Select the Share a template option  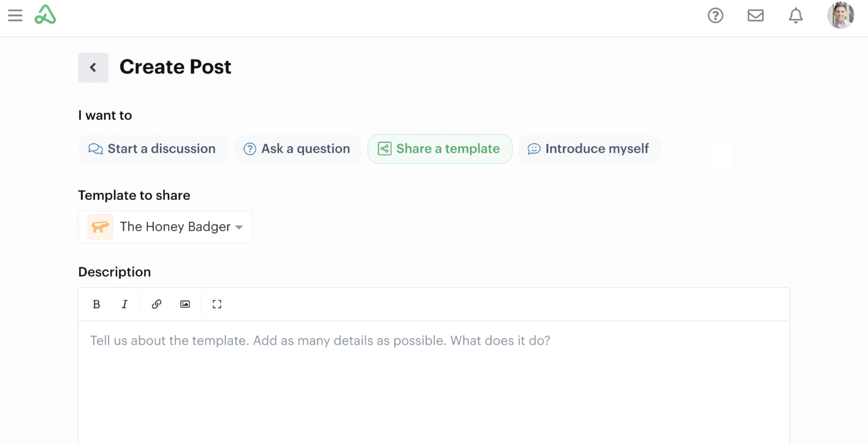439,149
